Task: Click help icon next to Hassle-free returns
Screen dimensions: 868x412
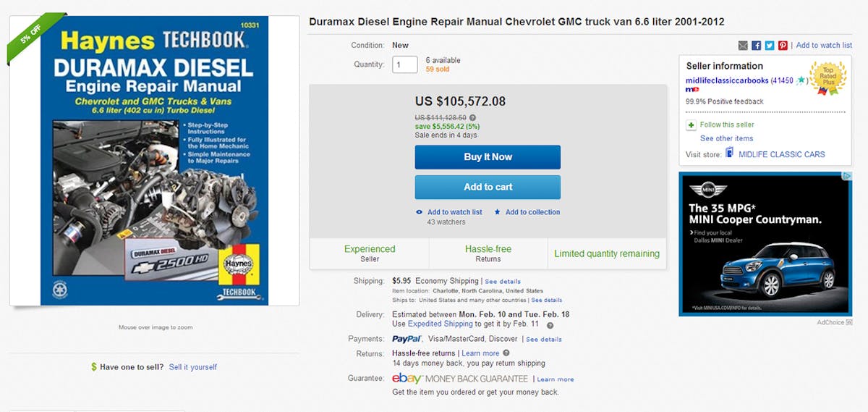Action: [x=506, y=353]
